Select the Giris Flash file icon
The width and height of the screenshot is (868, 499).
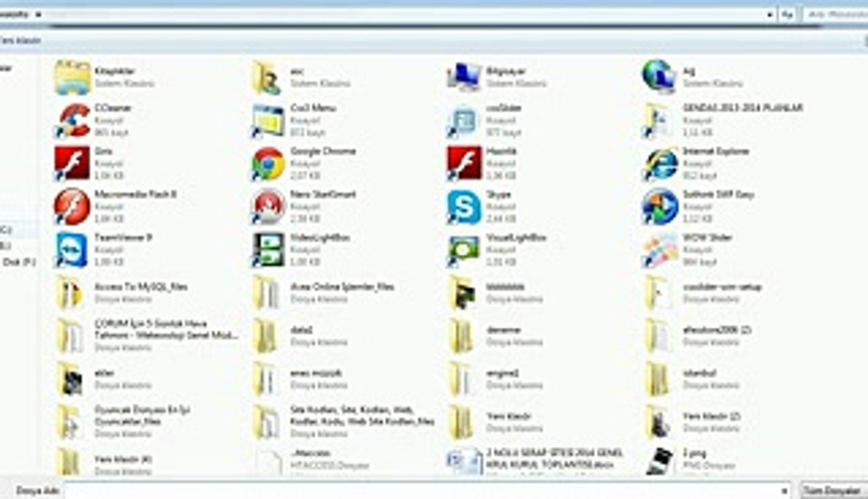click(x=73, y=164)
